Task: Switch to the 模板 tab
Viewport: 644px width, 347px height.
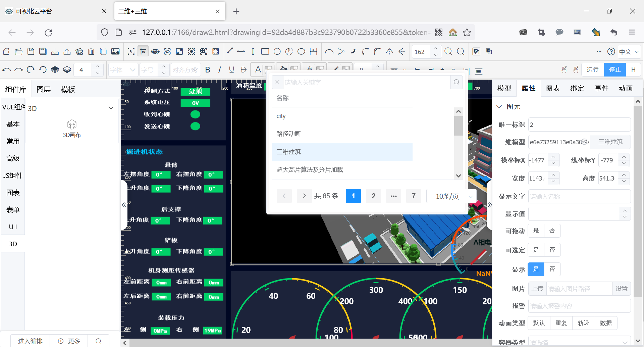Action: [x=68, y=90]
